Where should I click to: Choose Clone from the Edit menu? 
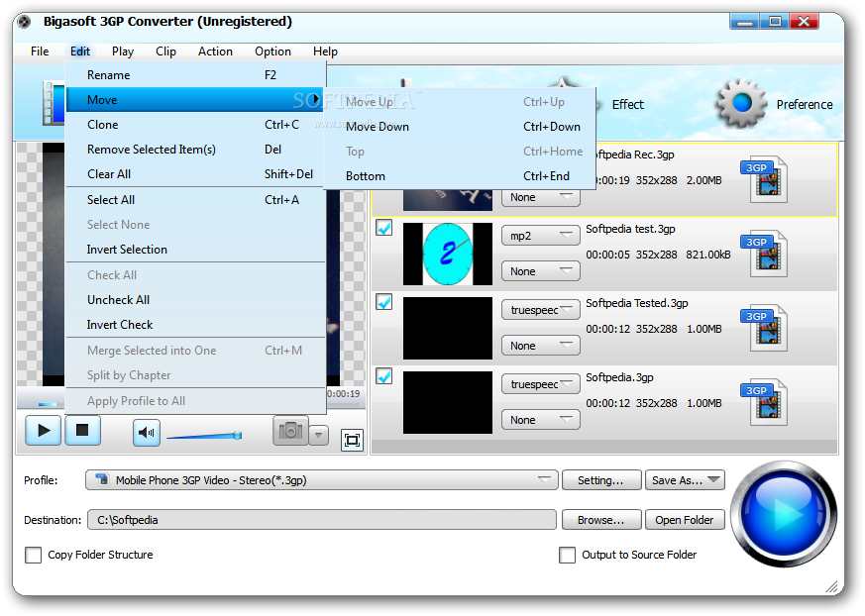(x=195, y=125)
